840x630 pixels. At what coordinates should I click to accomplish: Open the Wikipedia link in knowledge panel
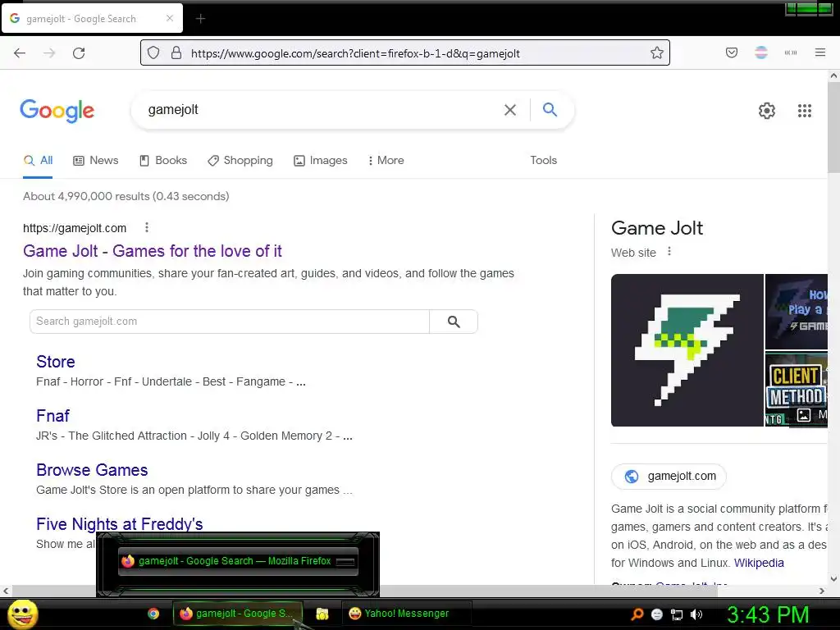(759, 563)
